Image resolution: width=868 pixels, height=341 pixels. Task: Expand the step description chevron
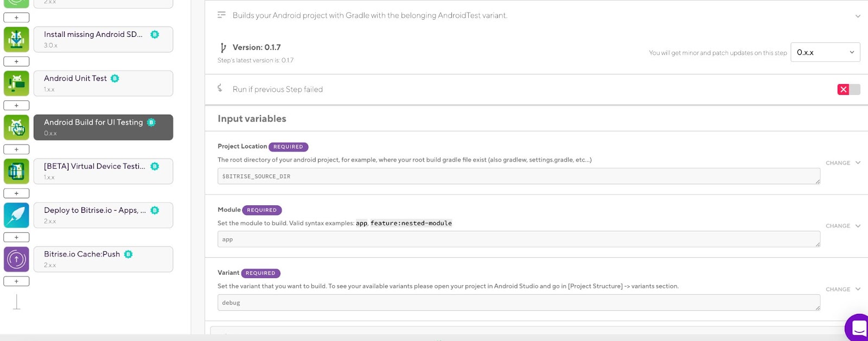click(858, 16)
